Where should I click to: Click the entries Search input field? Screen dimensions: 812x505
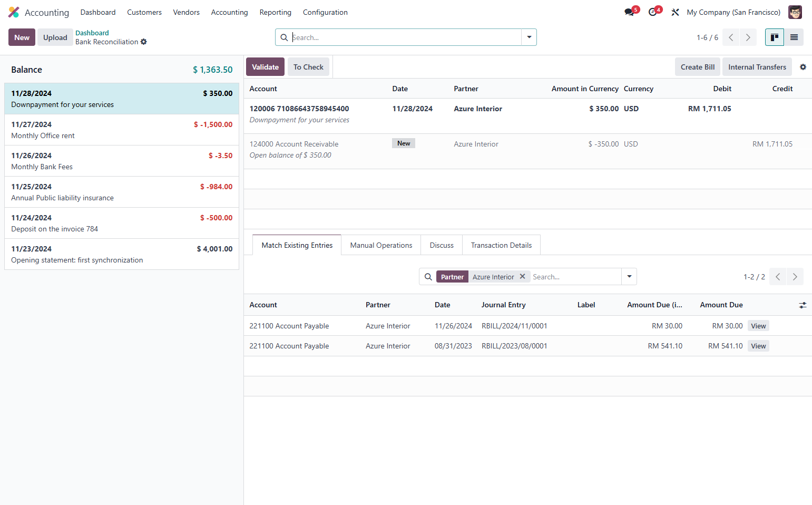point(575,277)
